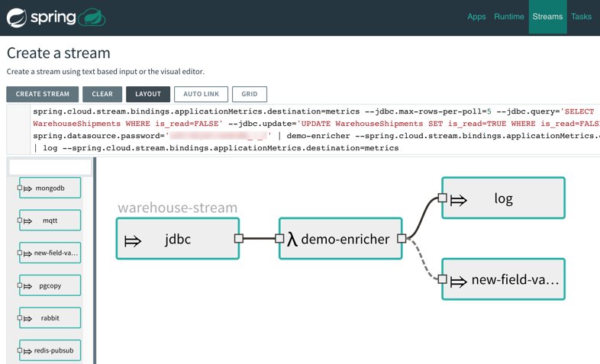
Task: Click the arrow icon on mongodb palette item
Action: click(27, 188)
